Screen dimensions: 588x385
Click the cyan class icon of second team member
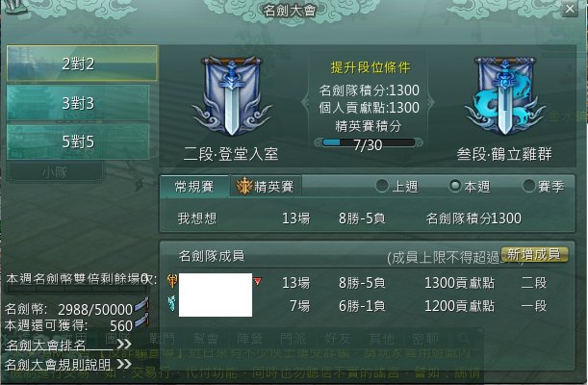(172, 303)
